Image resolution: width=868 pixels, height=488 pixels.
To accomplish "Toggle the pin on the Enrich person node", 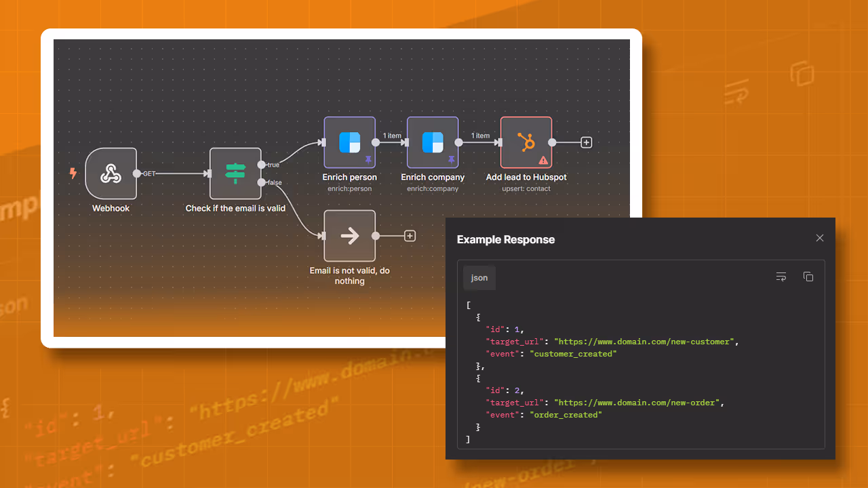I will (x=368, y=161).
